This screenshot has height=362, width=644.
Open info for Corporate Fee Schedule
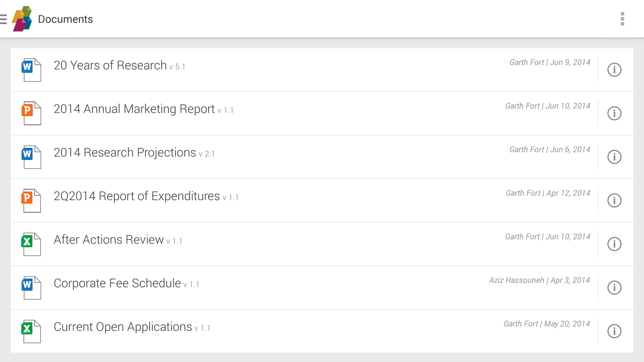tap(614, 288)
